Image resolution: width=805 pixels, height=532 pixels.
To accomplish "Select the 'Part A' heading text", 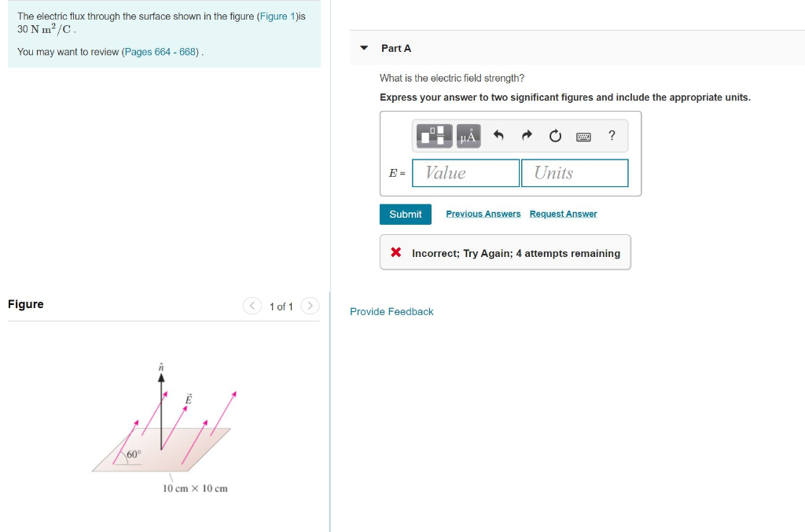I will tap(396, 48).
